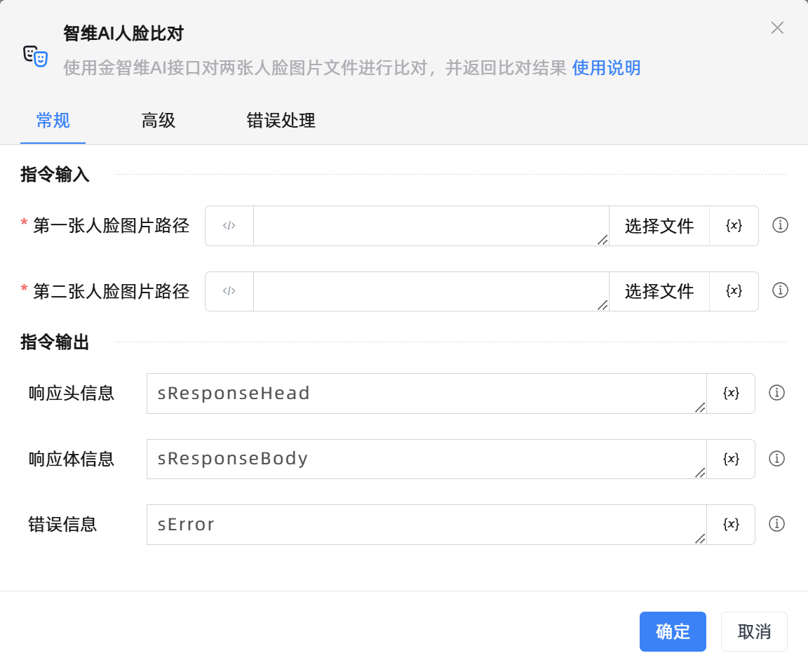Open variable picker for 响应头信息 field

coord(731,394)
